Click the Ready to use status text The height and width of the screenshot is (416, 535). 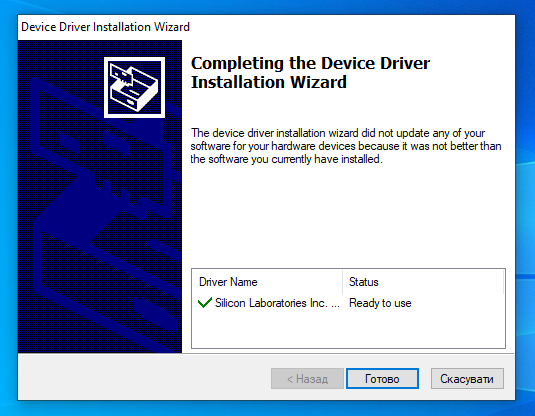(x=380, y=303)
